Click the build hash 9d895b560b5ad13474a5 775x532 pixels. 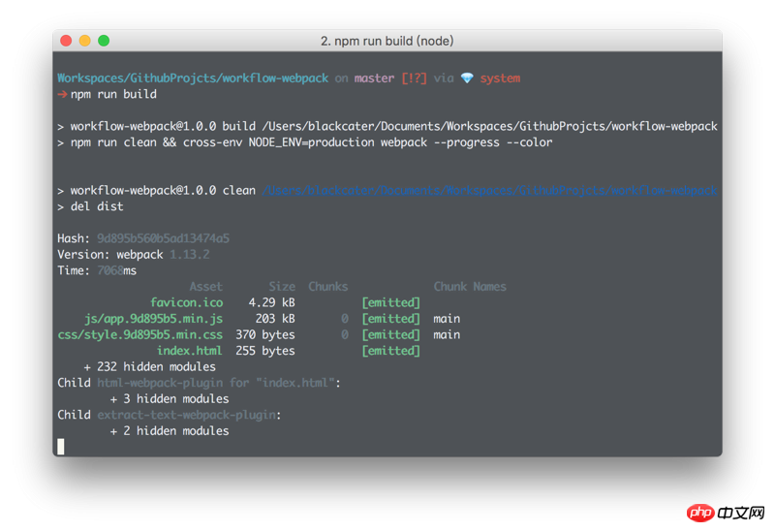point(163,238)
